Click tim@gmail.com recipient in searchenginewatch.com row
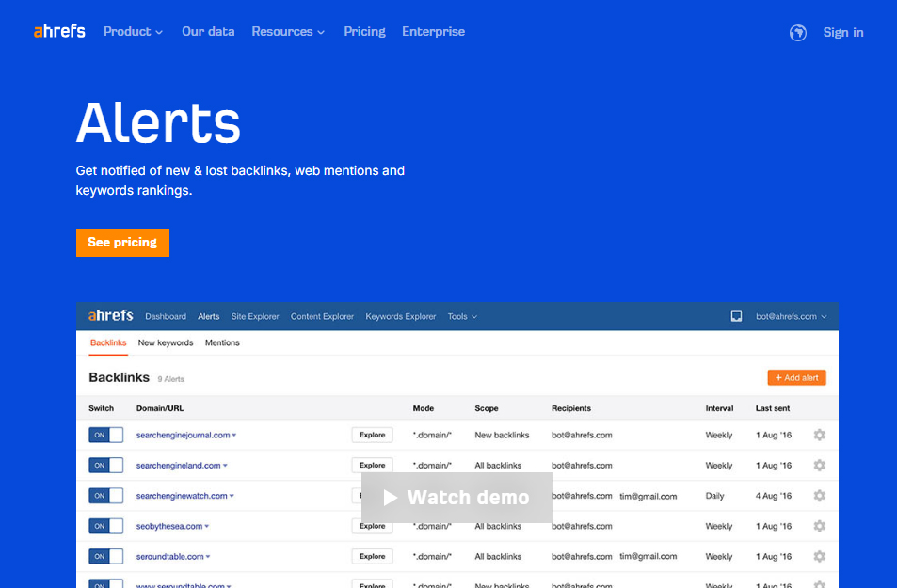Viewport: 897px width, 588px height. pyautogui.click(x=649, y=497)
